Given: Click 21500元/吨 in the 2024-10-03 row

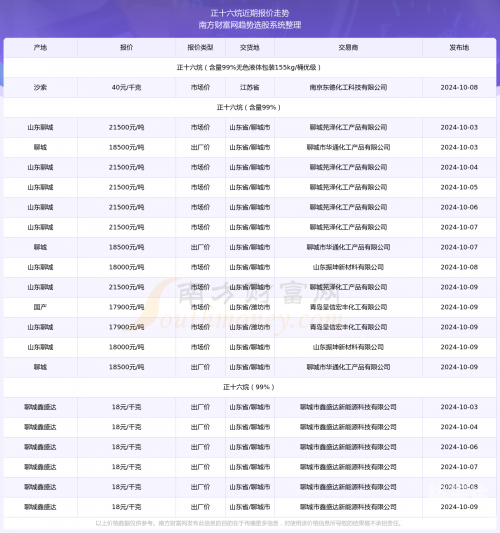Looking at the screenshot, I should pos(126,127).
